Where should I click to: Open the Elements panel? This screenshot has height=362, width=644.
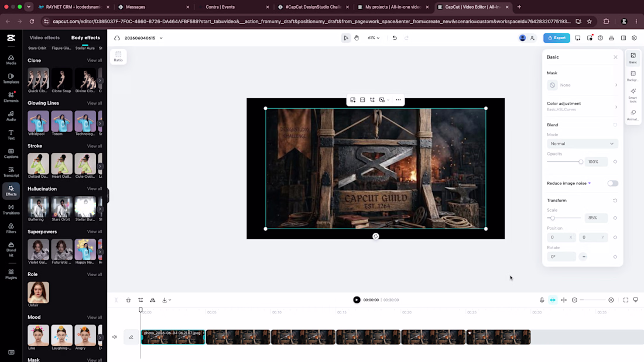[x=11, y=97]
